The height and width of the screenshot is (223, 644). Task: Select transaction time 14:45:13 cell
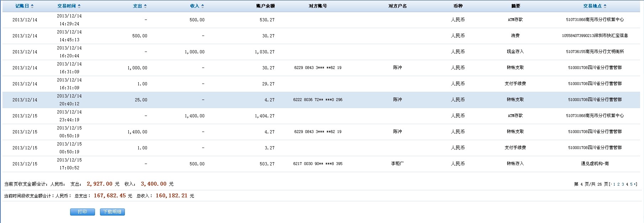pyautogui.click(x=69, y=40)
